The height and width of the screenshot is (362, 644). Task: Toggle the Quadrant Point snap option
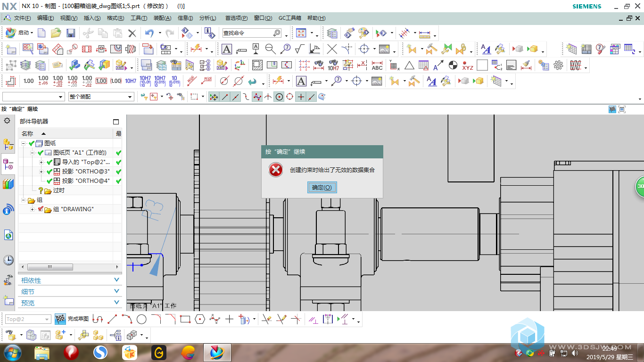pyautogui.click(x=290, y=97)
